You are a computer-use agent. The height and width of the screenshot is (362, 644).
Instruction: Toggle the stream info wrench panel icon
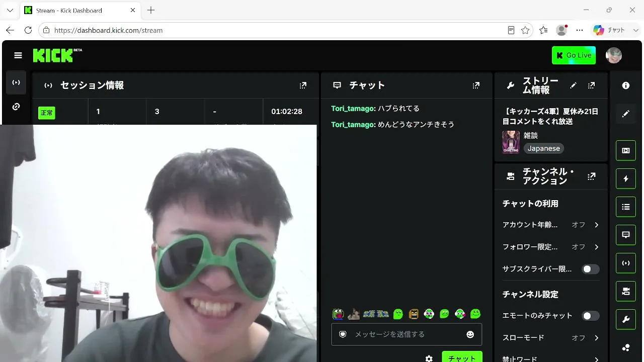click(626, 319)
